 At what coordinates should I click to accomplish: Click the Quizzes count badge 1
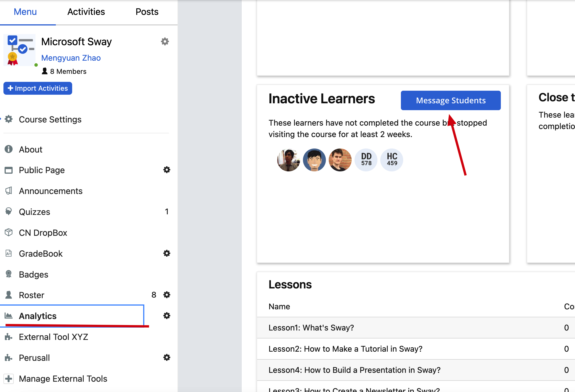coord(167,211)
